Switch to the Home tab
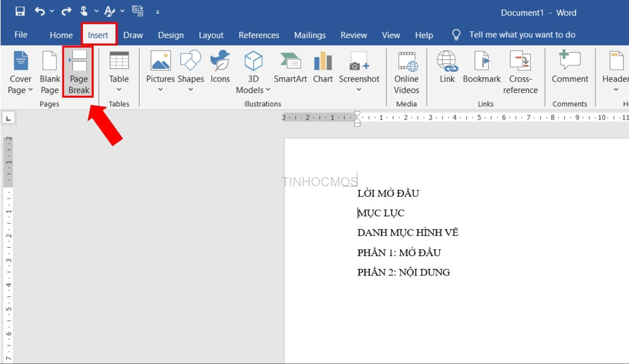 point(61,35)
